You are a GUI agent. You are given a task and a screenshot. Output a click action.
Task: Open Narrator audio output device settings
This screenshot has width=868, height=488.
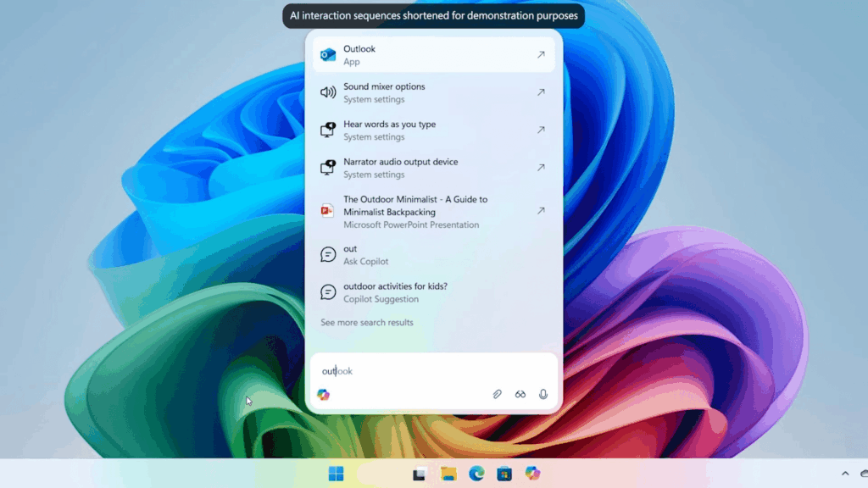400,167
